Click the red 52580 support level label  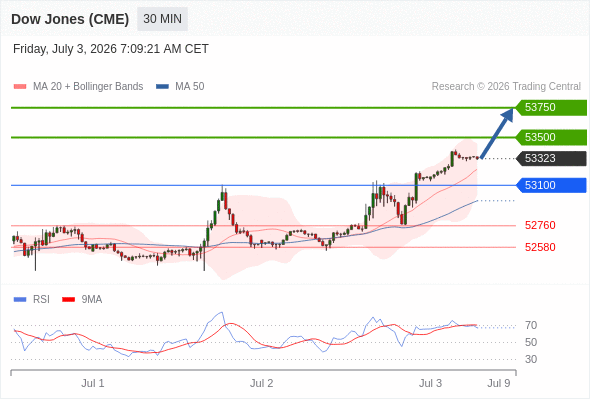pyautogui.click(x=540, y=247)
